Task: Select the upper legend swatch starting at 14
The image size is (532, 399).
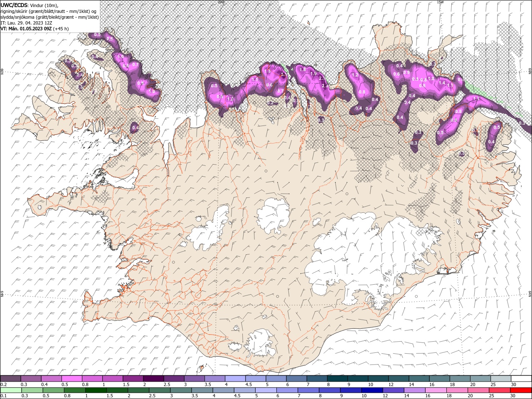Action: pos(419,379)
